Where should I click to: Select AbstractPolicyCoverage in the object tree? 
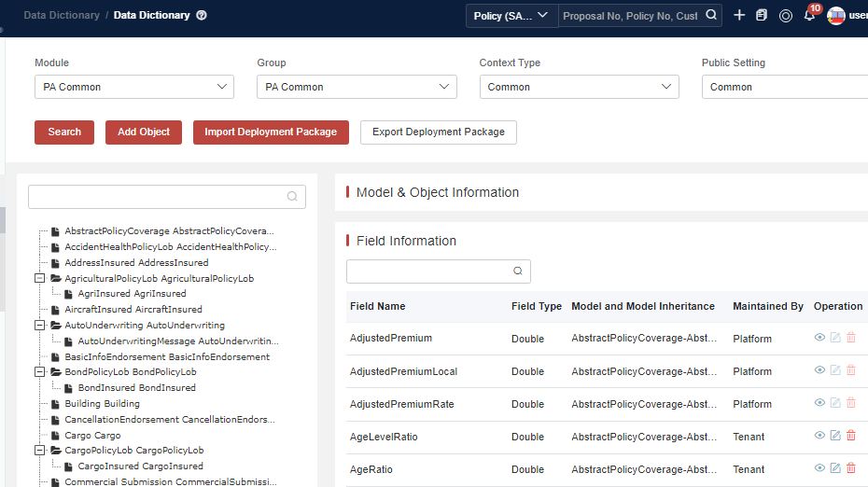169,231
